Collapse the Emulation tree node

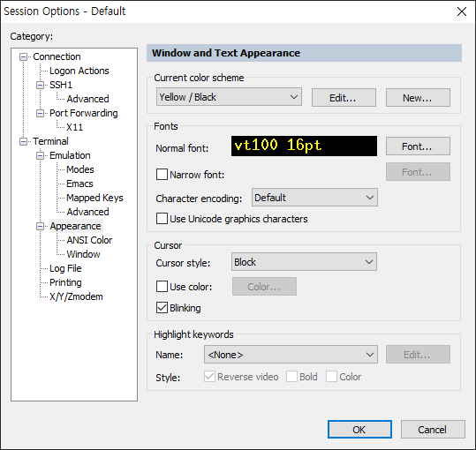40,155
